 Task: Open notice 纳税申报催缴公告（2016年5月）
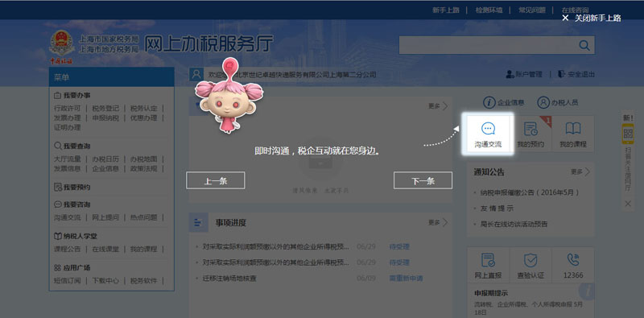(530, 192)
